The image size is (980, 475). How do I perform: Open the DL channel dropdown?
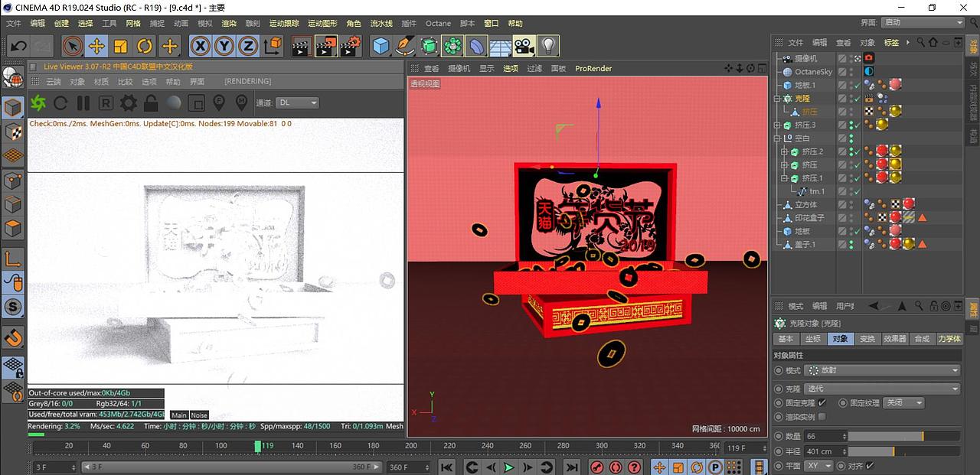[x=298, y=102]
